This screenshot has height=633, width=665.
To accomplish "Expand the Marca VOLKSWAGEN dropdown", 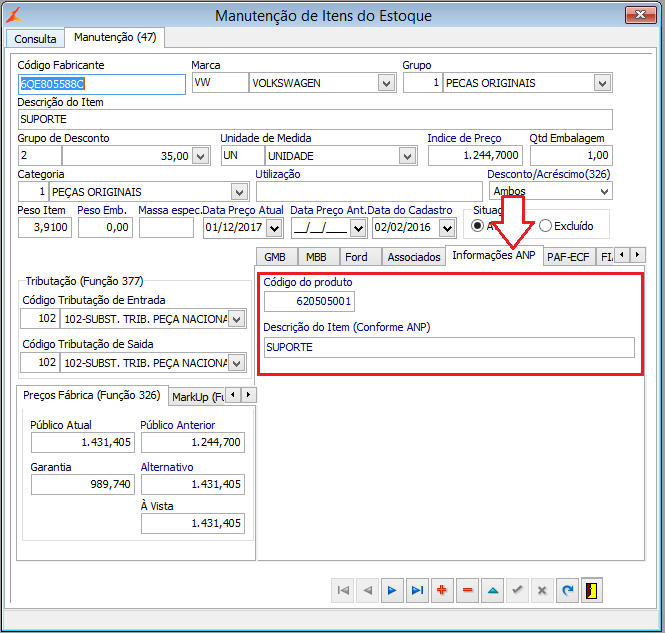I will click(387, 83).
